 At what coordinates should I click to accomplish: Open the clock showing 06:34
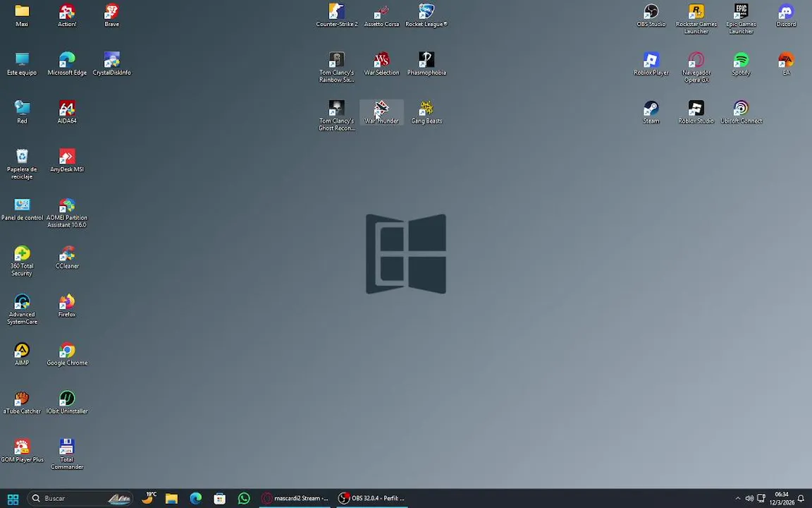click(782, 499)
